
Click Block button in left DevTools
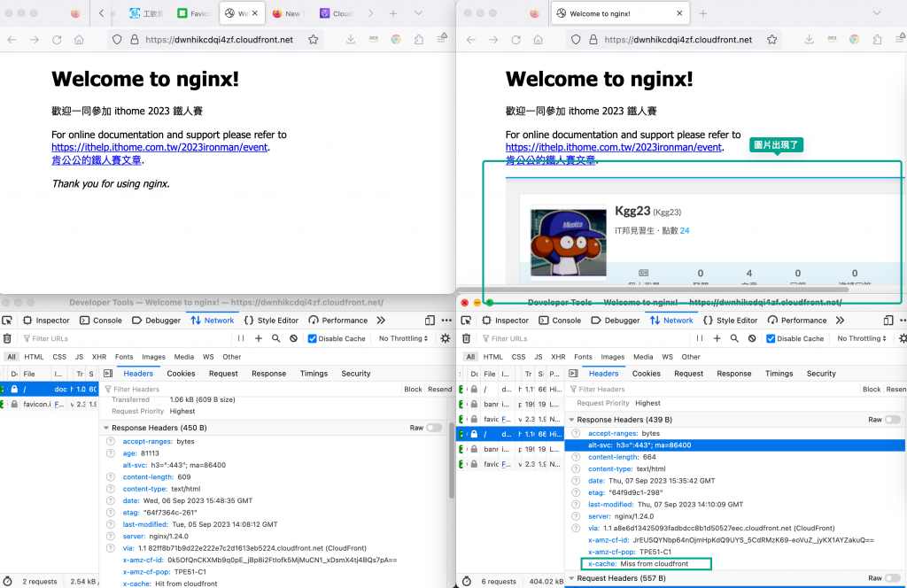click(413, 389)
